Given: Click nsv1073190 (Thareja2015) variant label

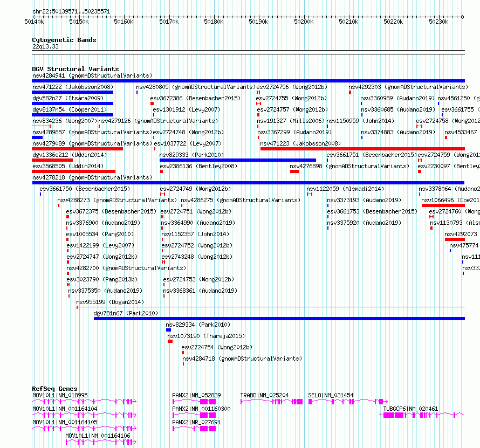Looking at the screenshot, I should click(206, 336).
